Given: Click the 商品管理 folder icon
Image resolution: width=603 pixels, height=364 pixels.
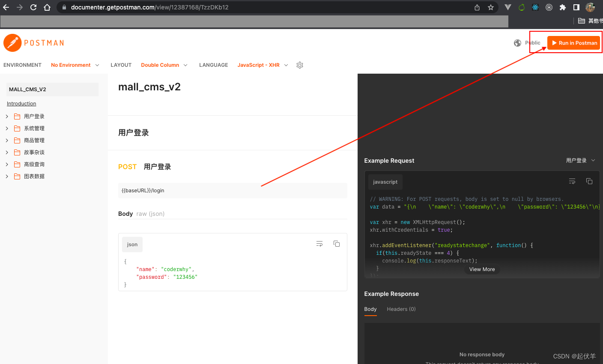Looking at the screenshot, I should click(17, 140).
